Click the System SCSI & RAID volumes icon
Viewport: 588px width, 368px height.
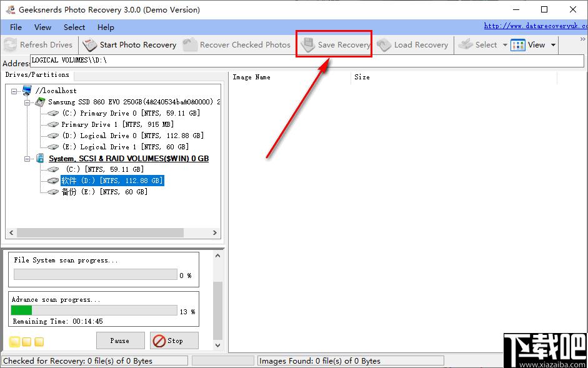point(40,158)
